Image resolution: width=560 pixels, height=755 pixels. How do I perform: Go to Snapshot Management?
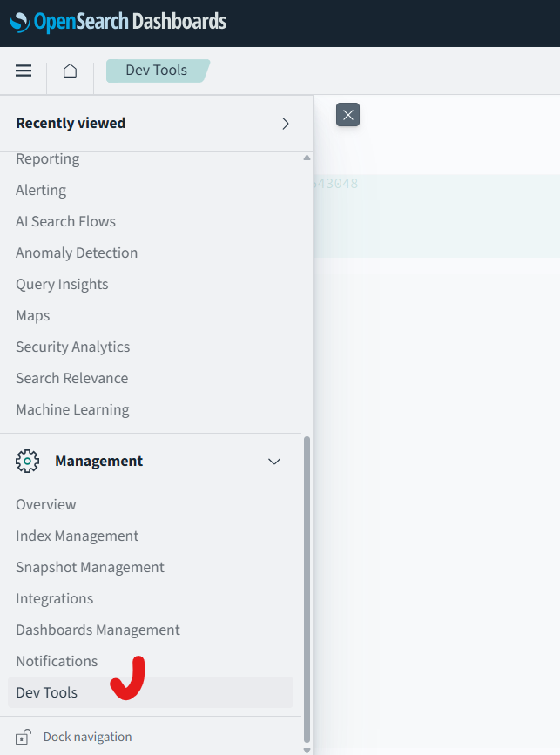90,567
